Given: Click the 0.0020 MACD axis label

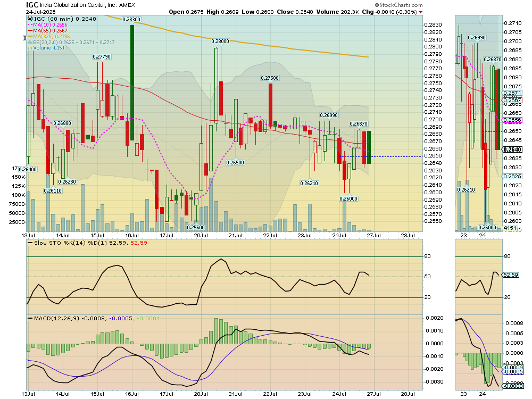Looking at the screenshot, I should pyautogui.click(x=435, y=318).
